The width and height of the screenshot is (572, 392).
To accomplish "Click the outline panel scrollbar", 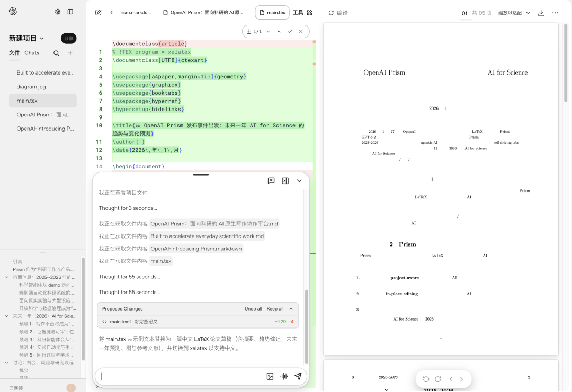I will click(83, 309).
